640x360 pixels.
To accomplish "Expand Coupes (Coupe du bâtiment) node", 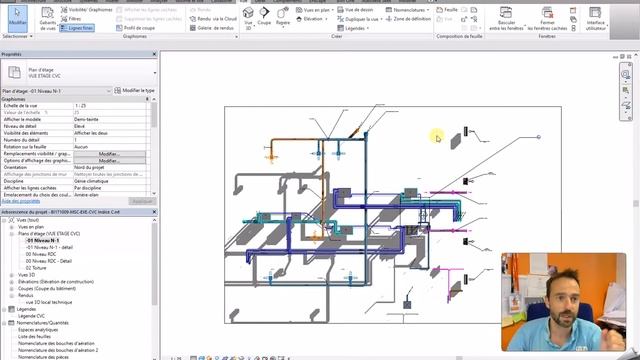I will pos(12,289).
